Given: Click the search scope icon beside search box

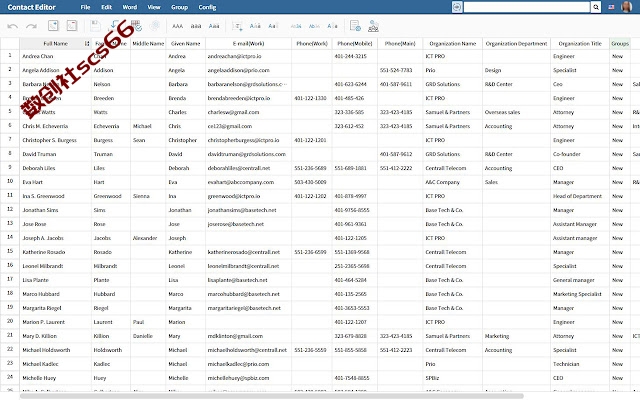Looking at the screenshot, I should (457, 7).
